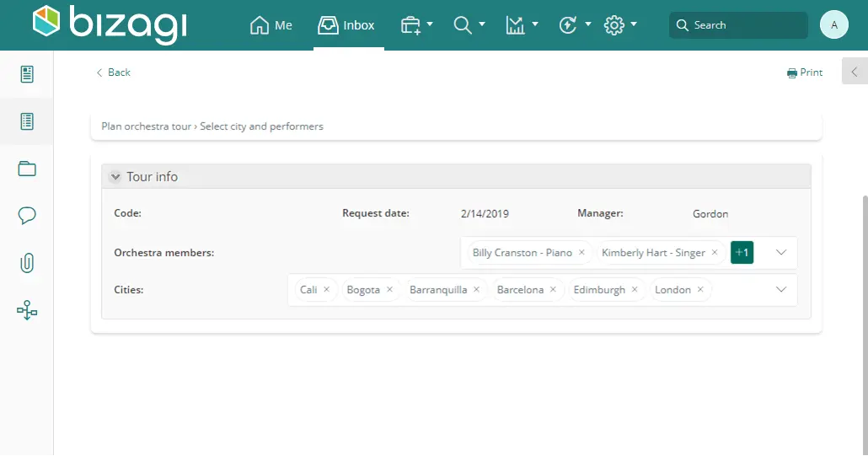Remove the Barcelona city tag
Viewport: 868px width, 456px height.
tap(553, 289)
